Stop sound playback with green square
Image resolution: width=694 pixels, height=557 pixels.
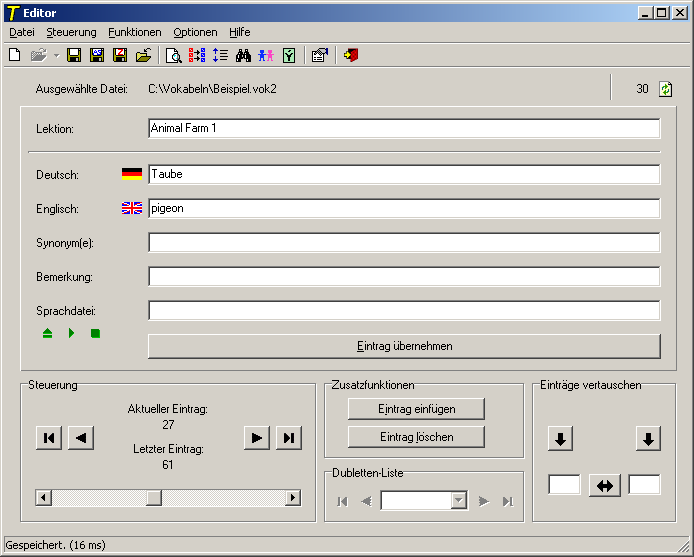95,333
